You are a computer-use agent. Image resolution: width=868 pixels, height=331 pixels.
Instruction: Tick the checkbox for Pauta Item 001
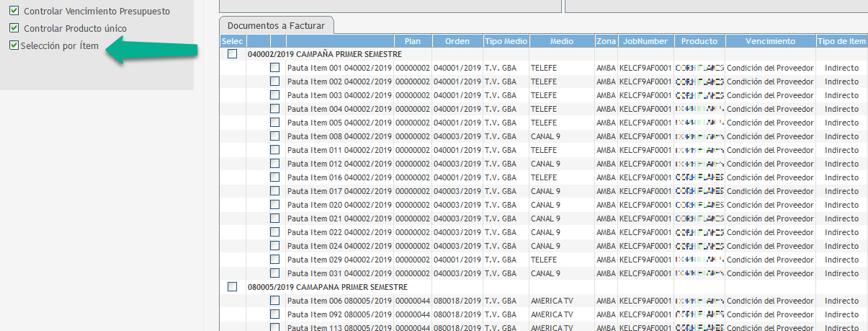274,68
